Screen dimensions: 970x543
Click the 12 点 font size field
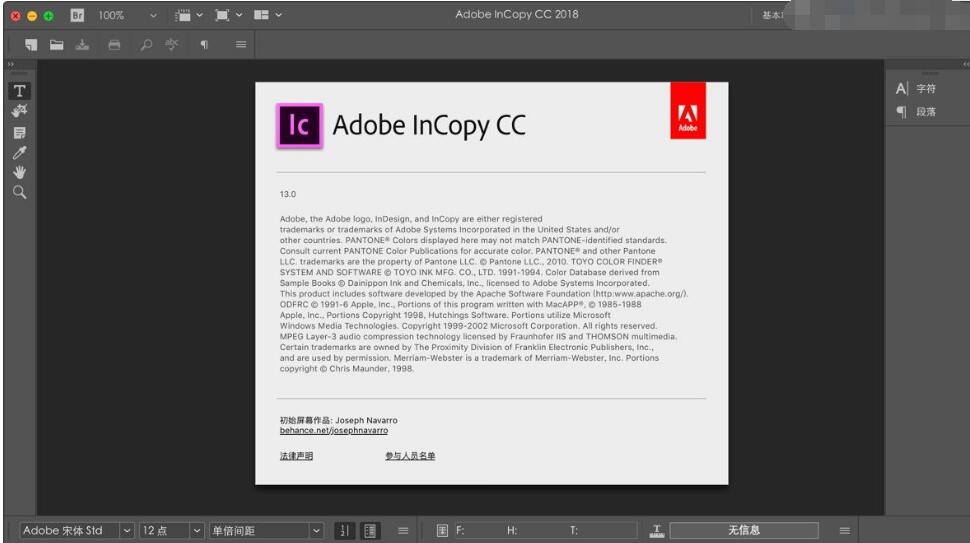[164, 531]
